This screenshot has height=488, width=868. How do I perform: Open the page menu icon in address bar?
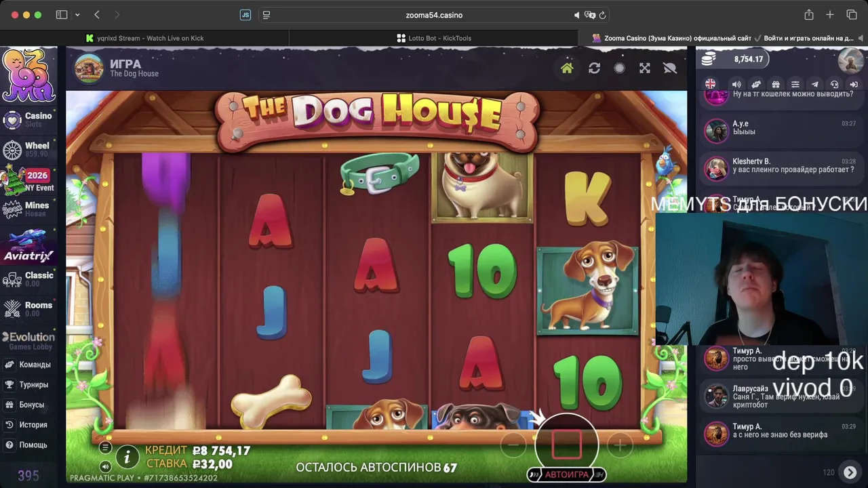pyautogui.click(x=267, y=15)
